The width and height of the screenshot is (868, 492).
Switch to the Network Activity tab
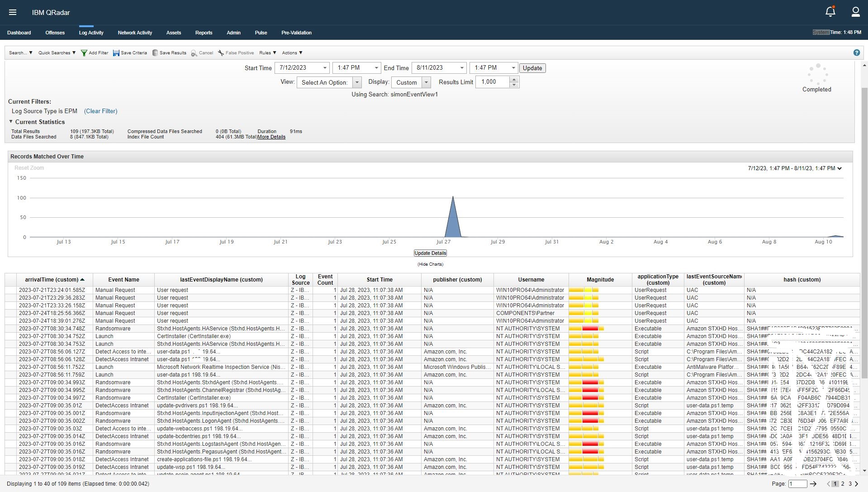(134, 33)
